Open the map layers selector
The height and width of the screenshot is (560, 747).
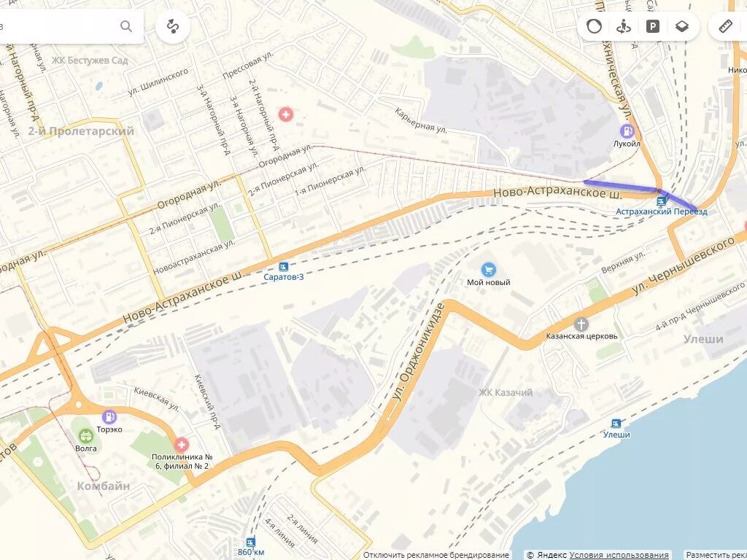(x=682, y=26)
